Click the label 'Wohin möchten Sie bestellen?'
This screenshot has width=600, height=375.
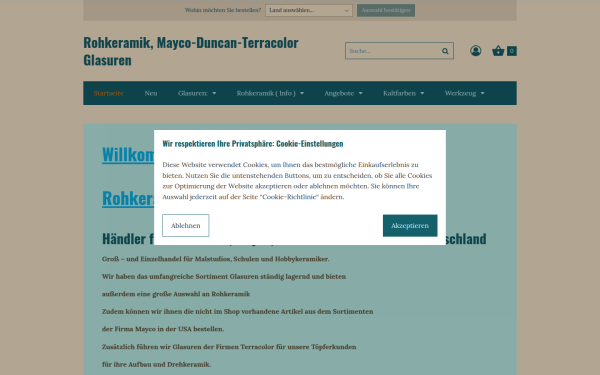click(223, 10)
